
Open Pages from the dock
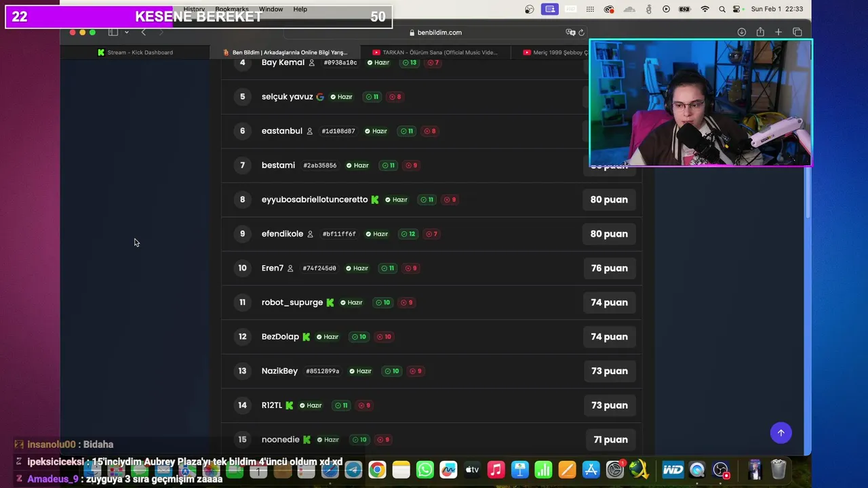tap(568, 470)
